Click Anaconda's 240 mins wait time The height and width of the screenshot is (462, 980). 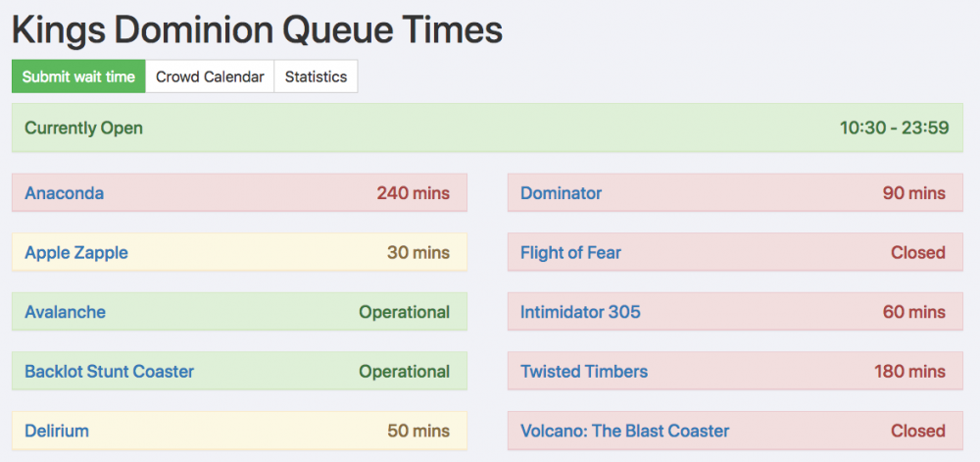coord(413,193)
